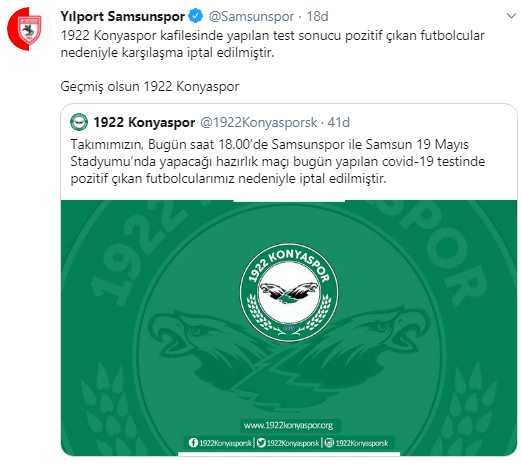Click the www.1922konyaspor.org website text
This screenshot has height=465, width=522.
coord(288,425)
